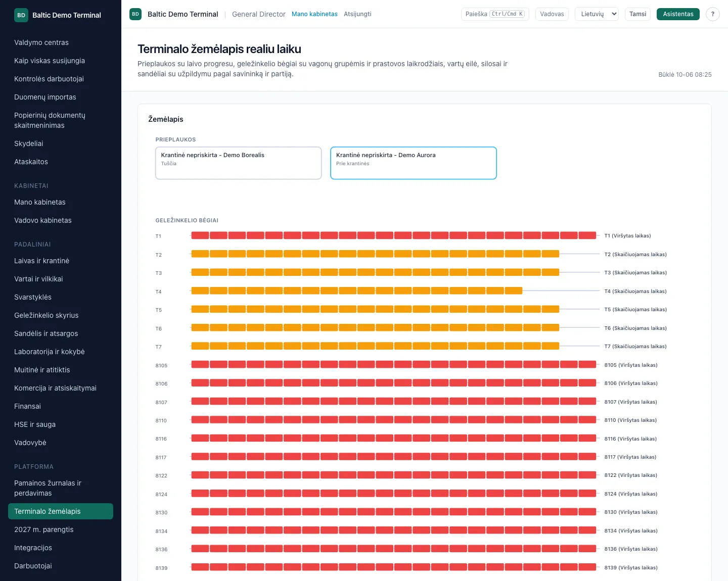Select the Demo Borealis berth card
Viewport: 728px width, 581px height.
click(239, 163)
